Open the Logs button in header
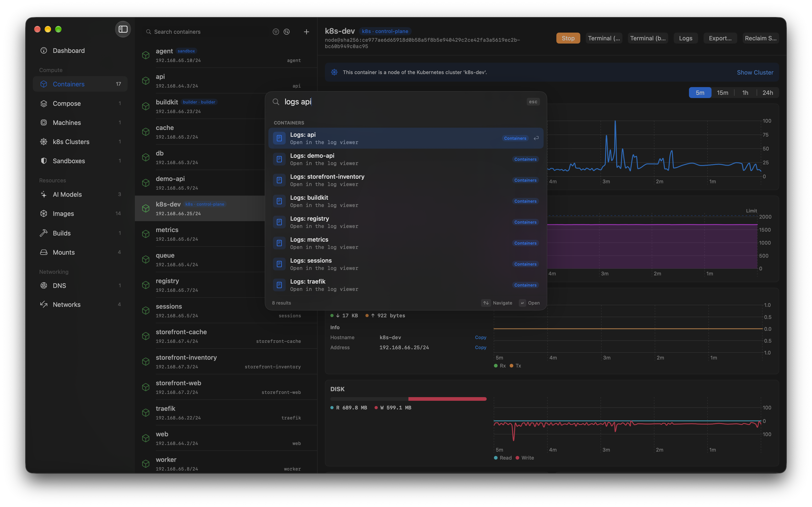This screenshot has width=812, height=507. 685,38
